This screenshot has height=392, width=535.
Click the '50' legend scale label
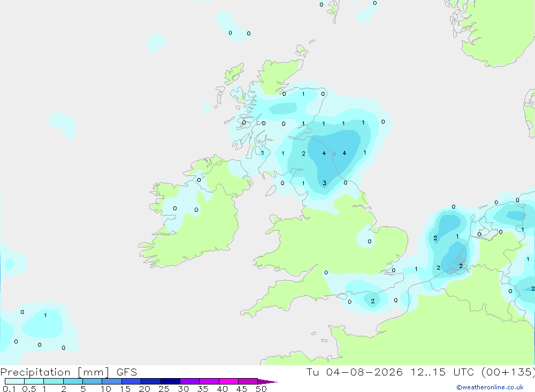261,389
